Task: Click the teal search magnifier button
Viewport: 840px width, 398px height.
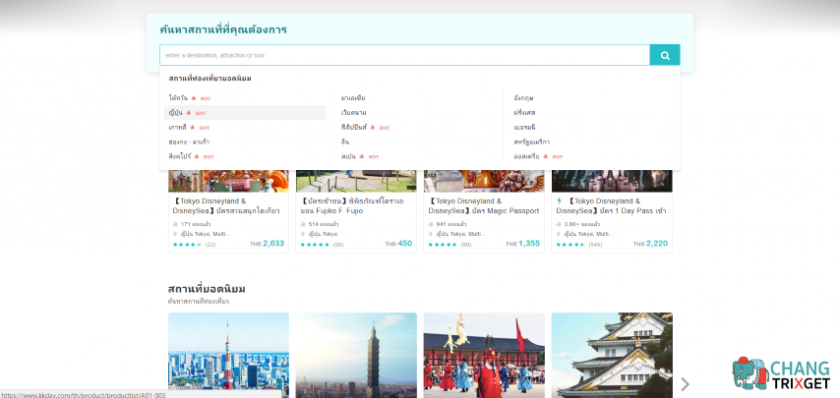Action: coord(665,55)
